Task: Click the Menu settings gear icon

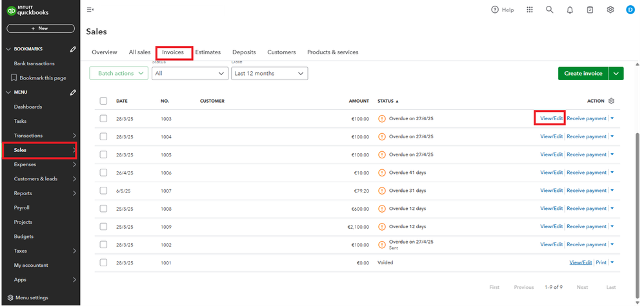Action: tap(10, 297)
